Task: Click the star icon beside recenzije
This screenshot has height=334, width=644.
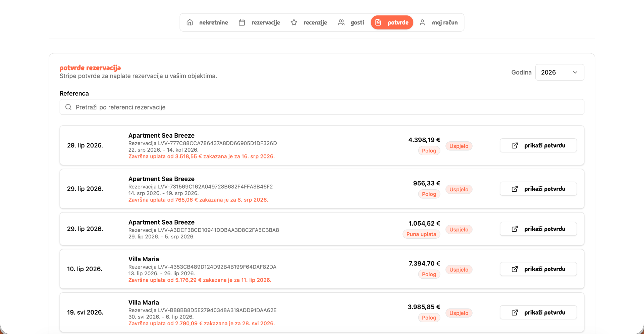Action: pos(294,22)
